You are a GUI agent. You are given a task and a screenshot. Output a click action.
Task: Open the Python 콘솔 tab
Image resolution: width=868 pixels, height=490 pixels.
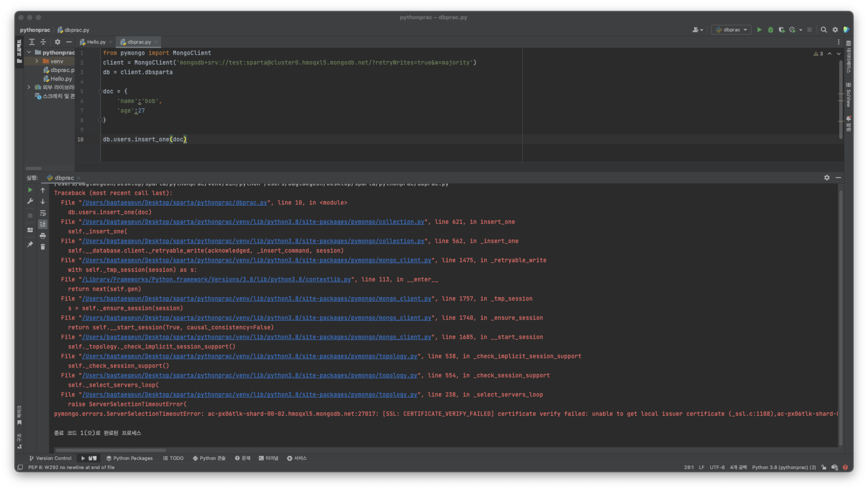coord(209,458)
